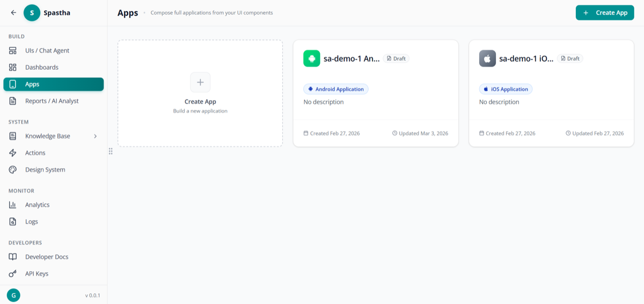
Task: Click the Create App button top right
Action: click(x=605, y=13)
